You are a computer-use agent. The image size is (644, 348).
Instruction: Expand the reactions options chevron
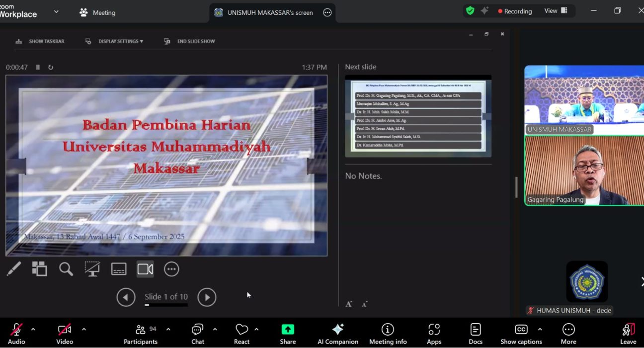click(x=256, y=329)
